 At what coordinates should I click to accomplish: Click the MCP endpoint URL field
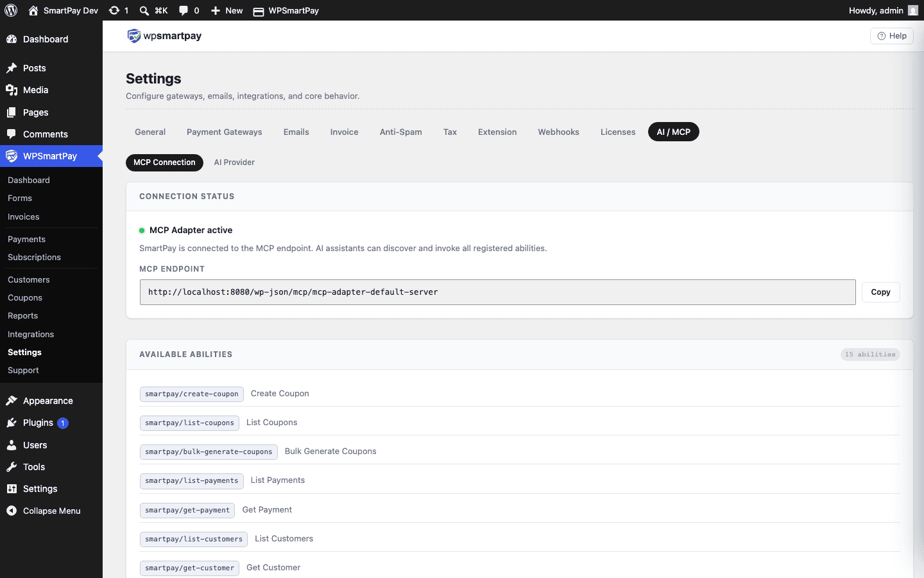pyautogui.click(x=497, y=292)
